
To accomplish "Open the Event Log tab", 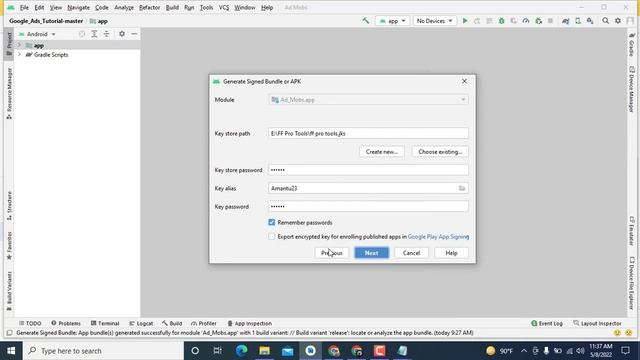I will 547,323.
